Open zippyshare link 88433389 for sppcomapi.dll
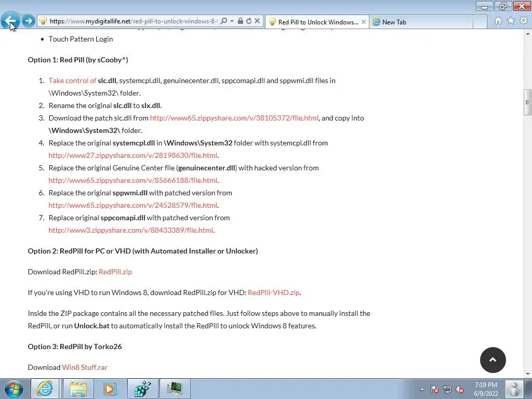Image resolution: width=532 pixels, height=399 pixels. pos(130,230)
